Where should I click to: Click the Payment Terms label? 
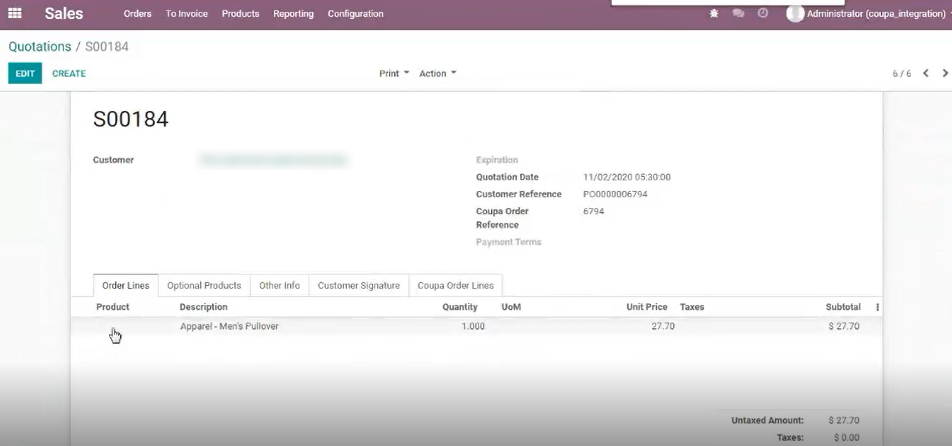(x=509, y=242)
